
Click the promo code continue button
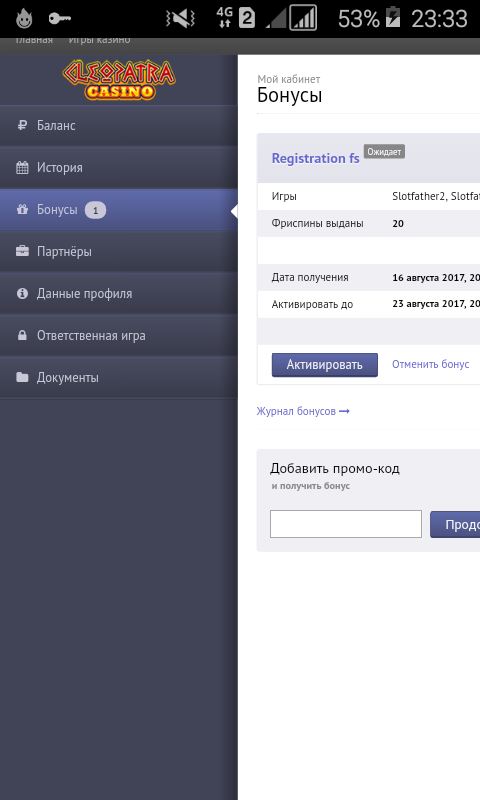[455, 524]
